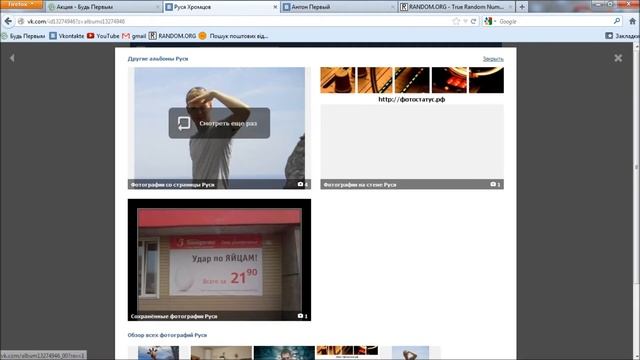Open the search engine dropdown
640x360 pixels.
coord(490,21)
